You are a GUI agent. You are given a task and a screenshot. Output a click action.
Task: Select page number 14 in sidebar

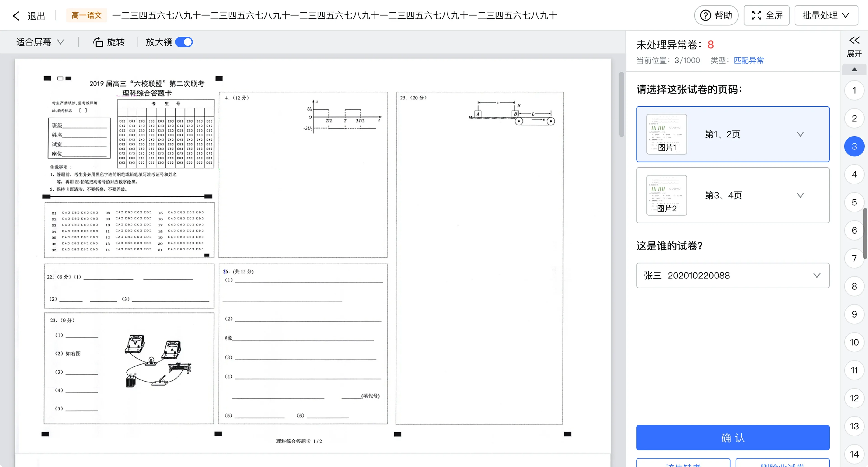pyautogui.click(x=854, y=454)
